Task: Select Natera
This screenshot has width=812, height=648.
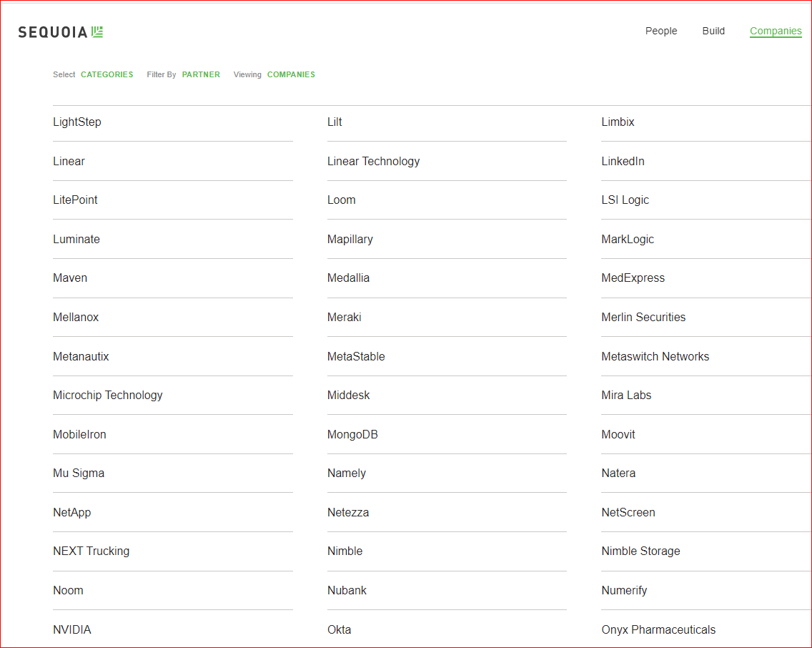Action: coord(618,473)
